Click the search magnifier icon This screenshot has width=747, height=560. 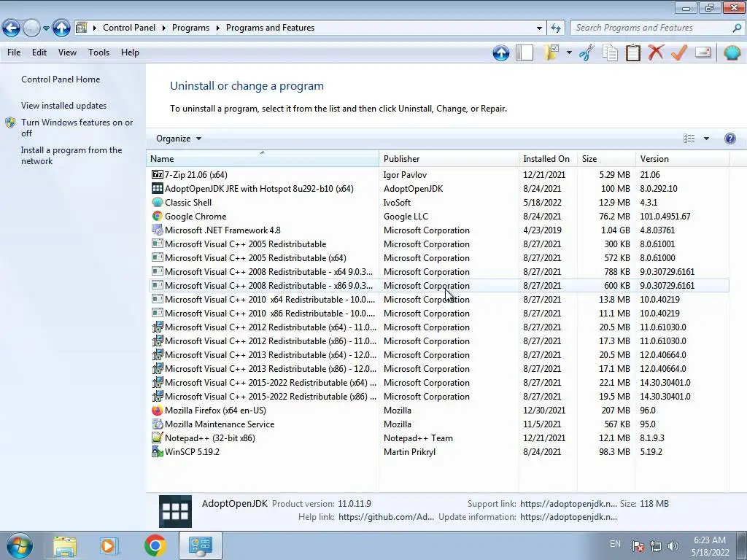click(736, 28)
